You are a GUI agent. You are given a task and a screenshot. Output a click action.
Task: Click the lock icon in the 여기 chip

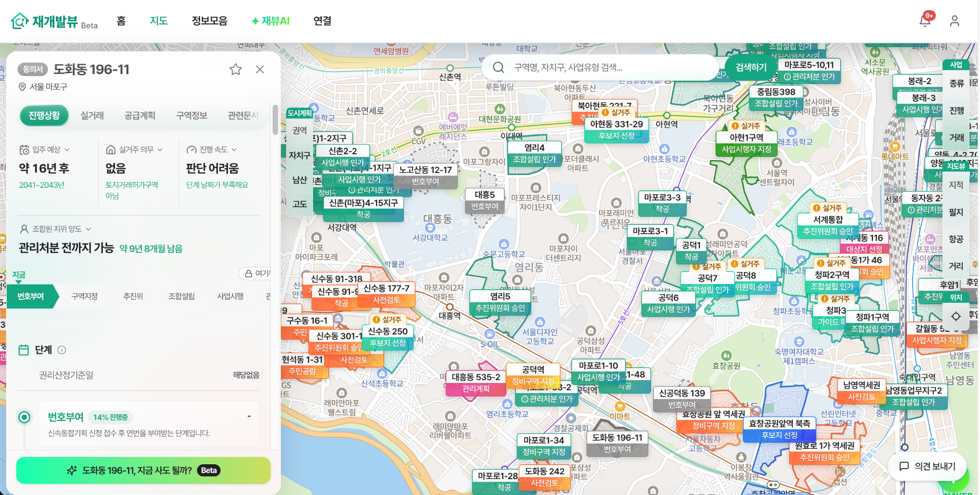(249, 273)
